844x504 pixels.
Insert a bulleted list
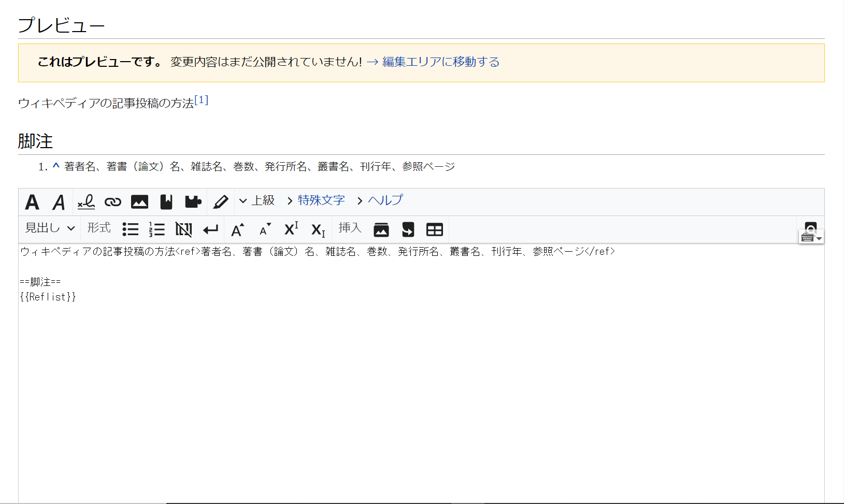point(131,229)
